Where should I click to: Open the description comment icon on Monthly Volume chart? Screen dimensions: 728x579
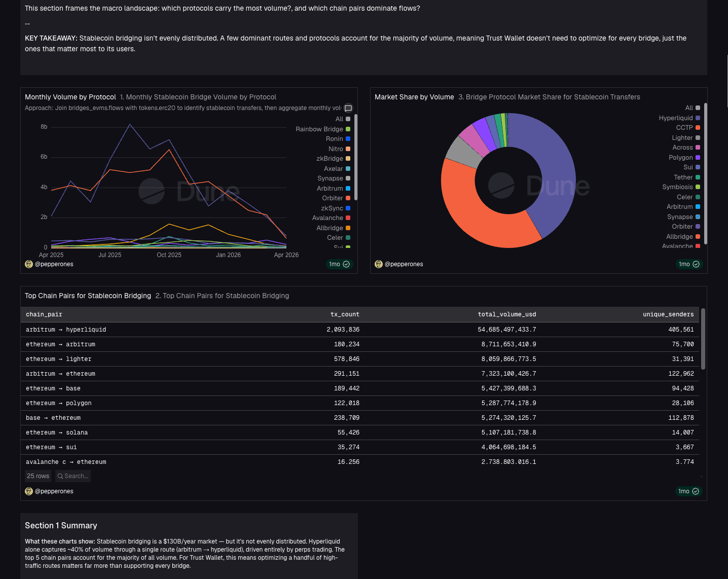348,108
